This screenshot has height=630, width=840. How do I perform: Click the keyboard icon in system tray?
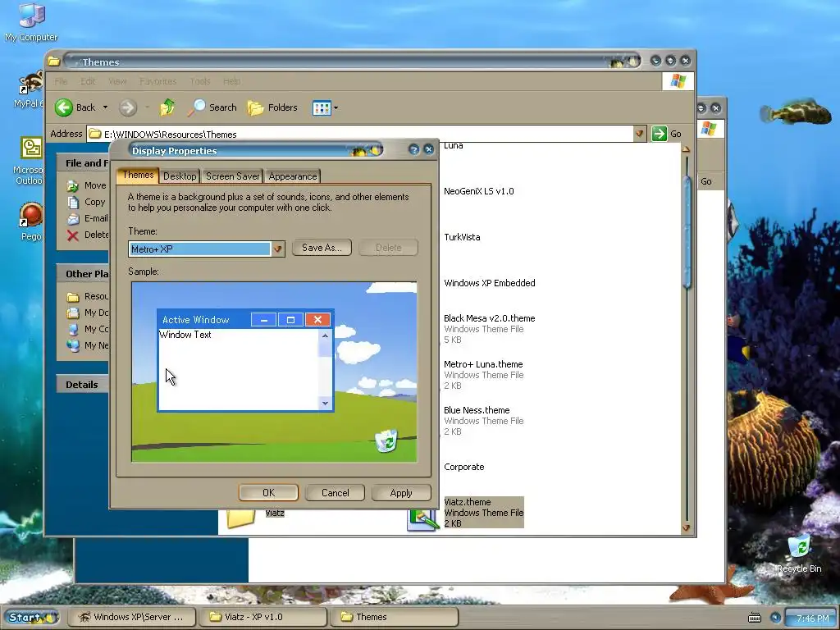pos(755,619)
